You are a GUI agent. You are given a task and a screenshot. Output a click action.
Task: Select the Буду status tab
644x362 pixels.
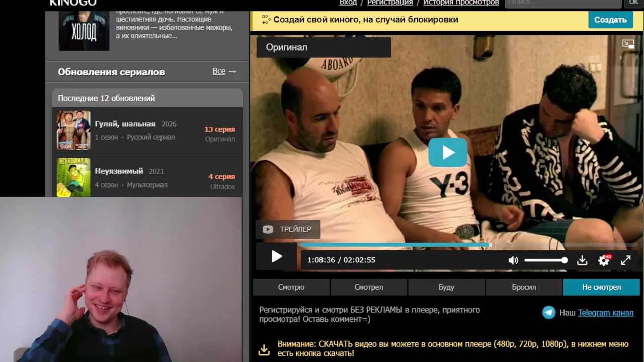pos(446,287)
